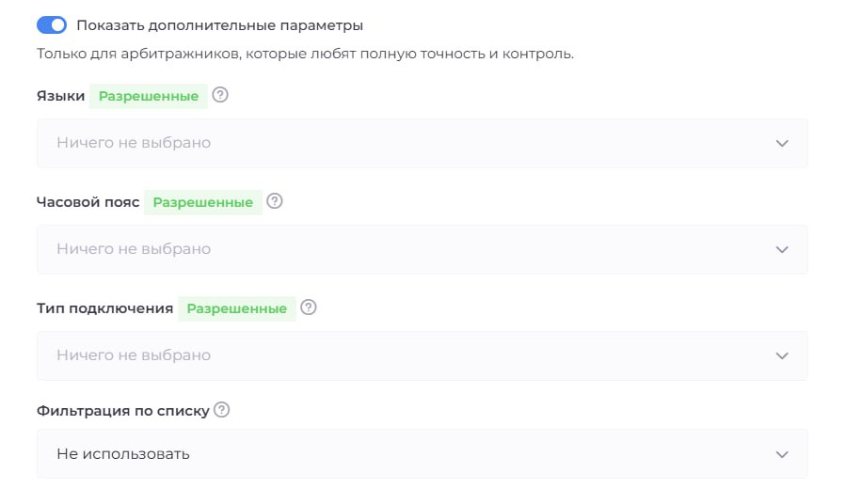Screen dimensions: 845x504
Task: Toggle the Разрешенные badge for Тип подключения
Action: (237, 308)
